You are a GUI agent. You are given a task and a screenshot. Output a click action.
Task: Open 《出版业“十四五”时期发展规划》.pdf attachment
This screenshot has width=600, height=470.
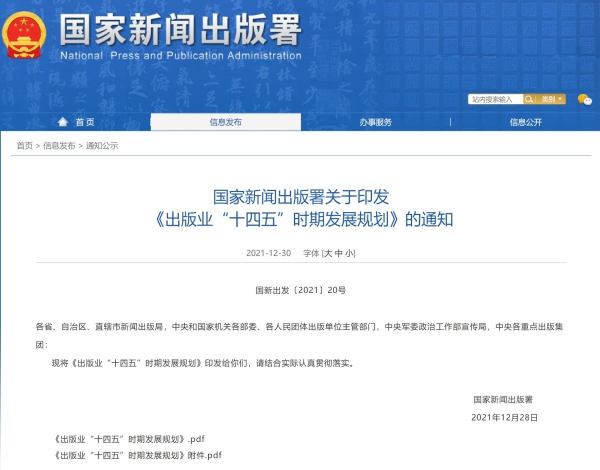pos(129,439)
